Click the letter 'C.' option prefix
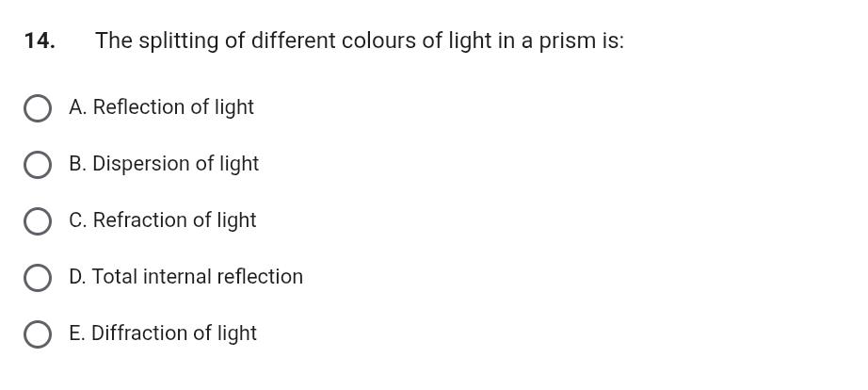This screenshot has height=390, width=868. coord(78,220)
